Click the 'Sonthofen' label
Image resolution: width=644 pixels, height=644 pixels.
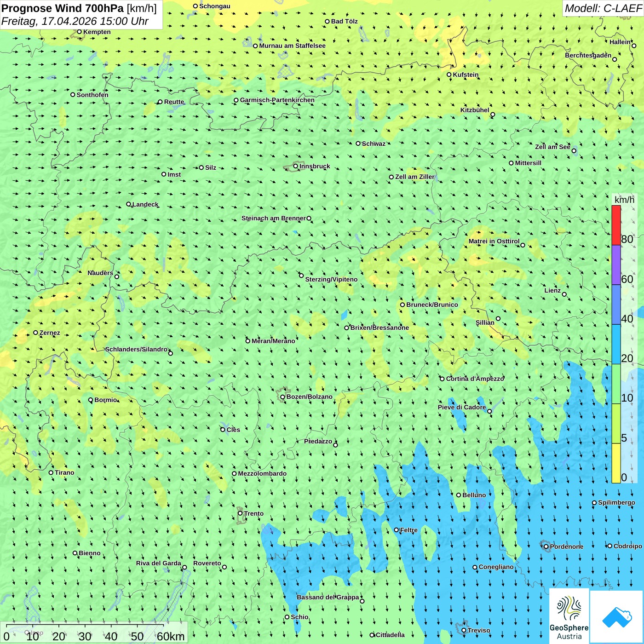pos(92,95)
